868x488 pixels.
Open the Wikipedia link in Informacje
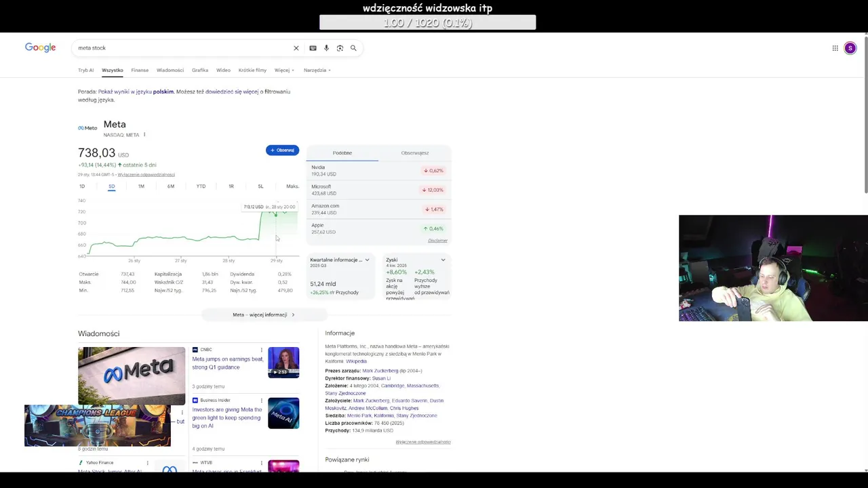point(356,361)
